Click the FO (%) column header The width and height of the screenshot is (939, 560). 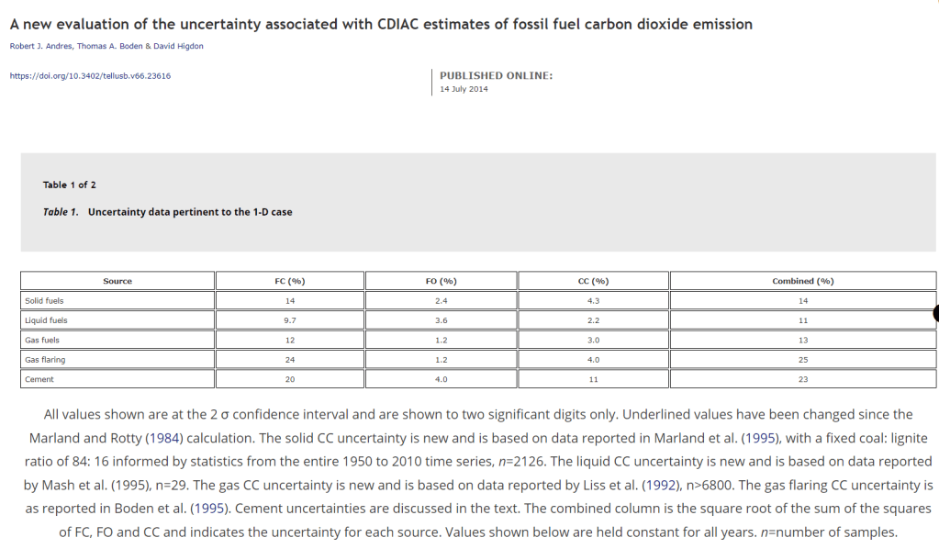coord(442,281)
